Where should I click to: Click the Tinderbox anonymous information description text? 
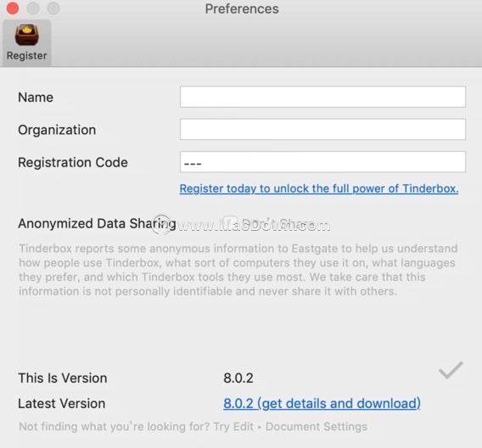[238, 270]
